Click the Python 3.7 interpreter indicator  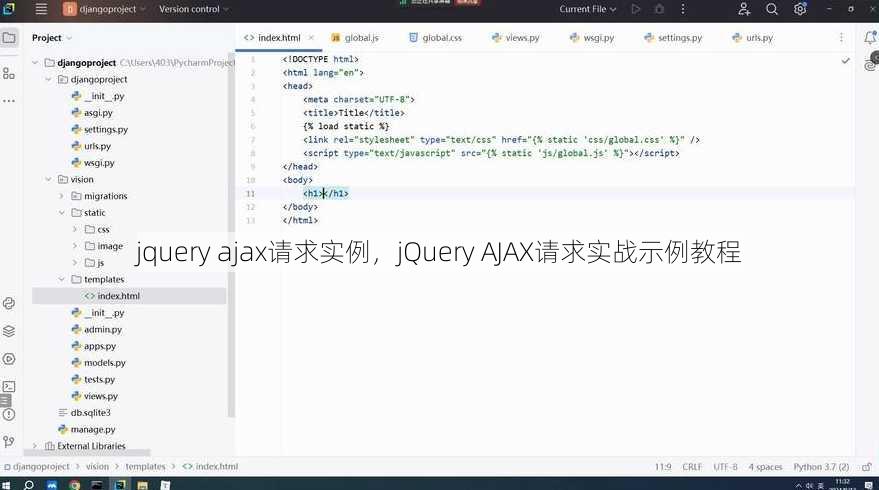point(821,466)
